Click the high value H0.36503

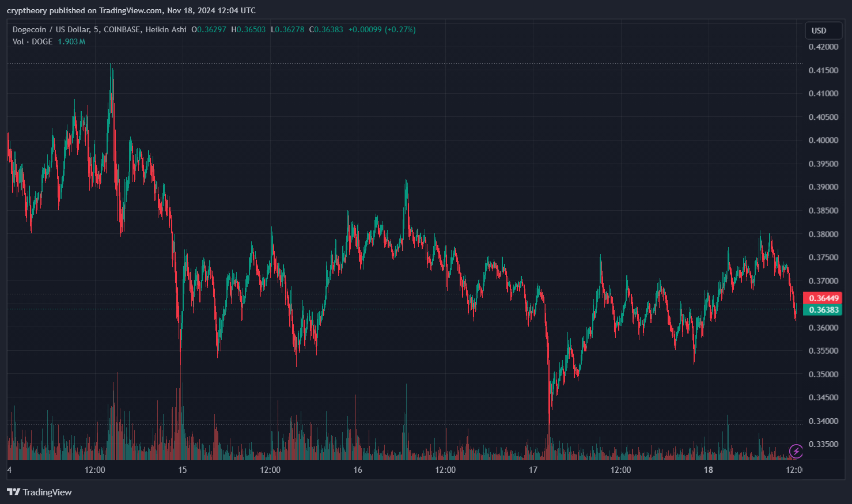tap(248, 29)
